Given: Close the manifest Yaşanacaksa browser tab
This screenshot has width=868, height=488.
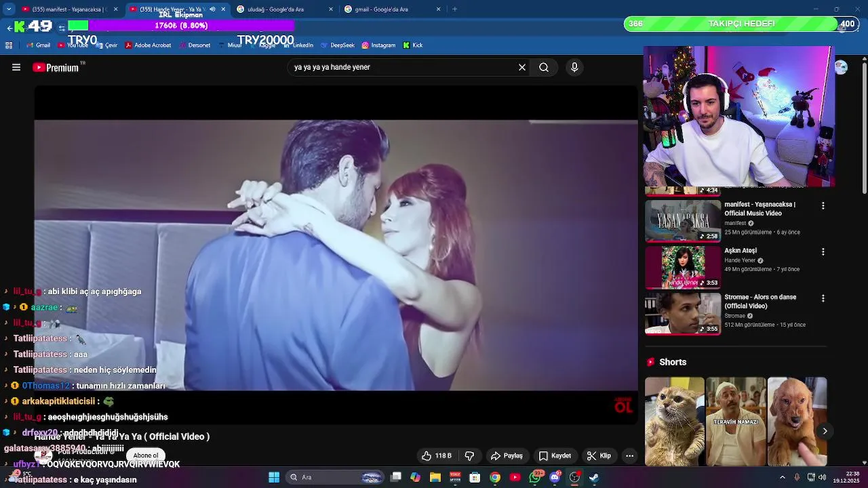Looking at the screenshot, I should pyautogui.click(x=116, y=9).
